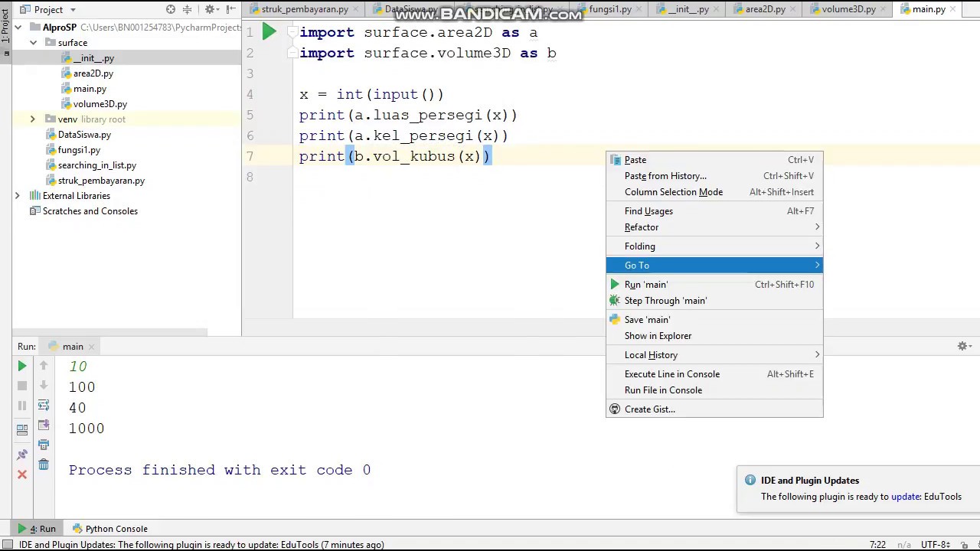The width and height of the screenshot is (980, 551).
Task: Clear all console output with trash icon
Action: (x=44, y=465)
